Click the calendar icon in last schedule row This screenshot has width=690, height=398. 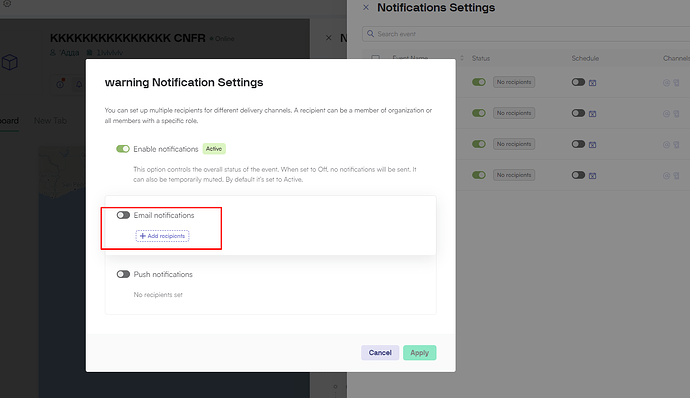point(592,176)
